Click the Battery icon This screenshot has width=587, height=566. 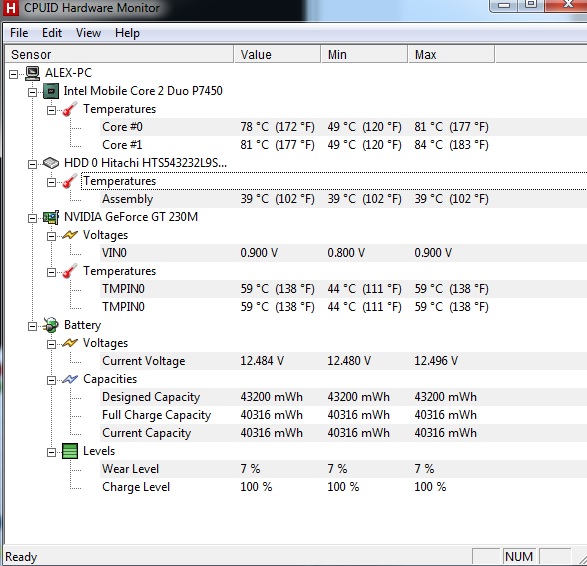[x=51, y=325]
